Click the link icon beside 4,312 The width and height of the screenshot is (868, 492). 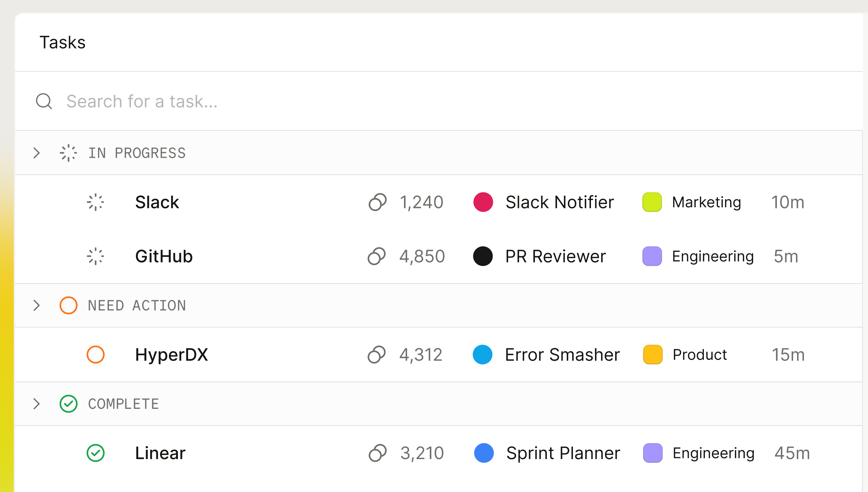point(377,355)
